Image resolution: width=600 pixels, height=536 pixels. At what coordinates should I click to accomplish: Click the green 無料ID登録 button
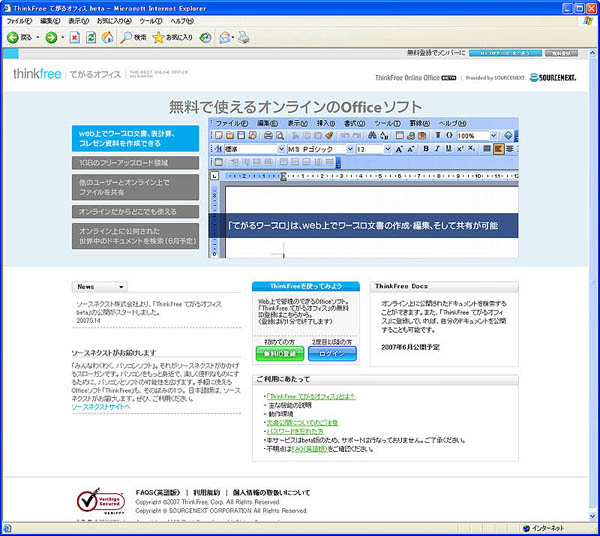279,354
